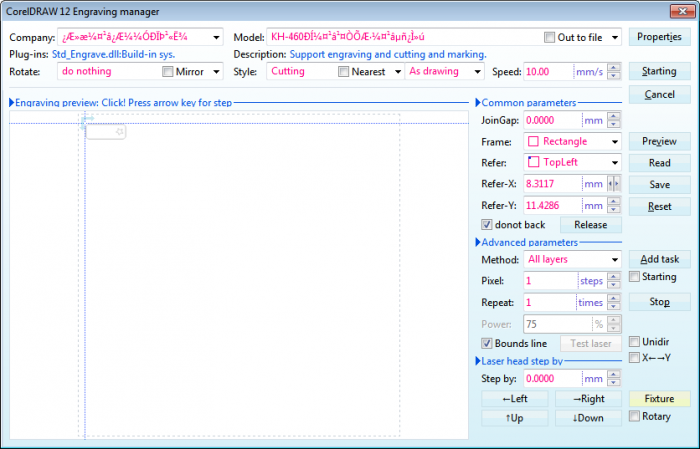
Task: Move laser head with ←Left button
Action: point(515,399)
